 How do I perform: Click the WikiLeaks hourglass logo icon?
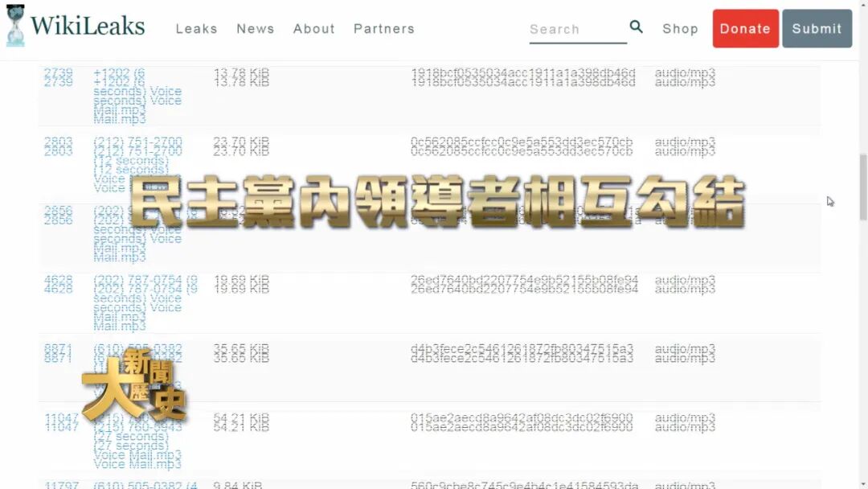coord(15,26)
